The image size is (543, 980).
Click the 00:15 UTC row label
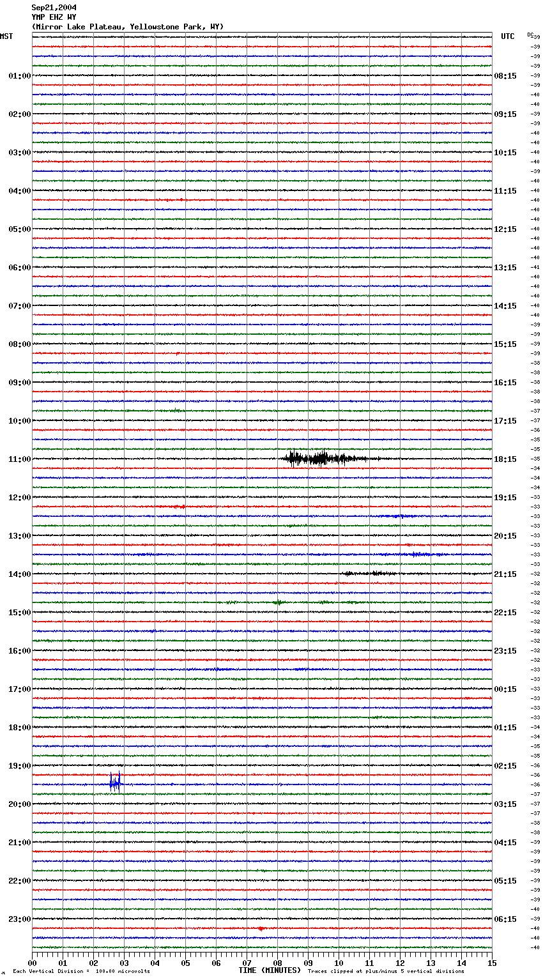(505, 689)
